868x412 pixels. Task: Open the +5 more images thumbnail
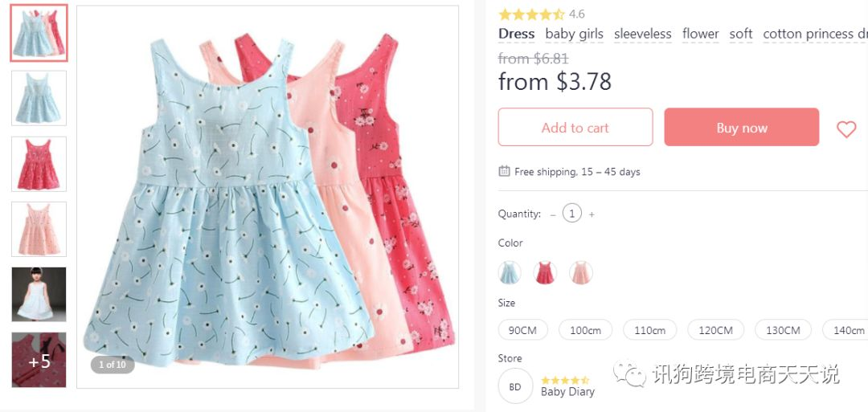39,360
